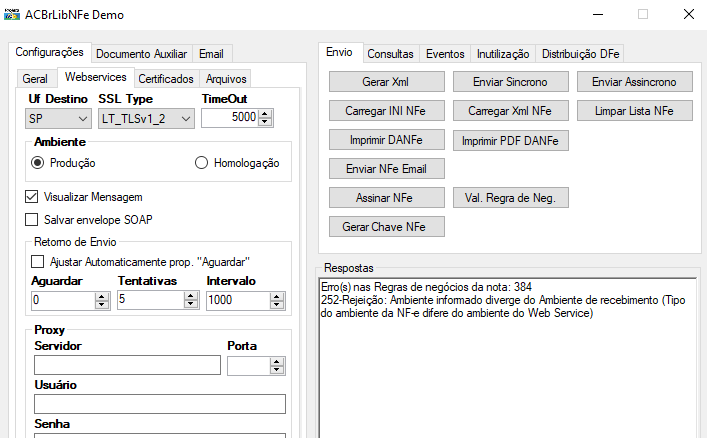
Task: Enable Salvar envelope SOAP checkbox
Action: point(32,220)
